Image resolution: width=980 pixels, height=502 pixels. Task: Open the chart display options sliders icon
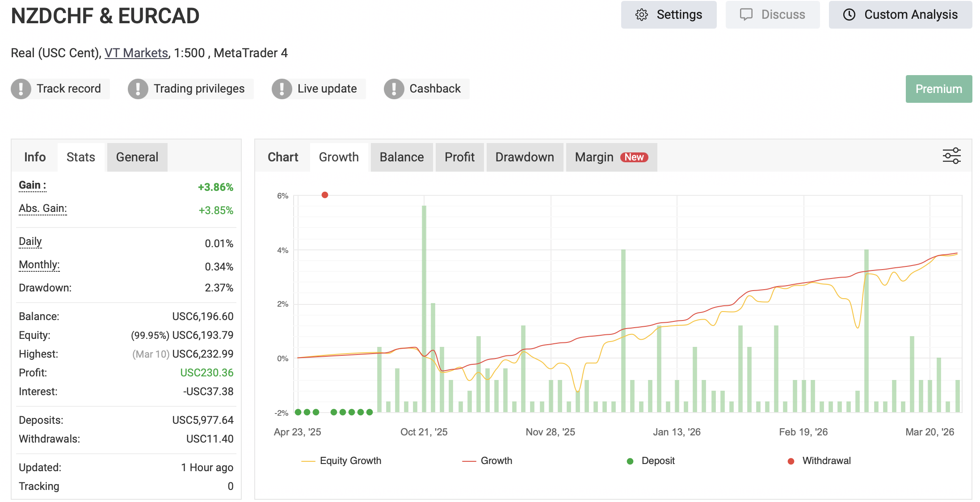pyautogui.click(x=951, y=156)
